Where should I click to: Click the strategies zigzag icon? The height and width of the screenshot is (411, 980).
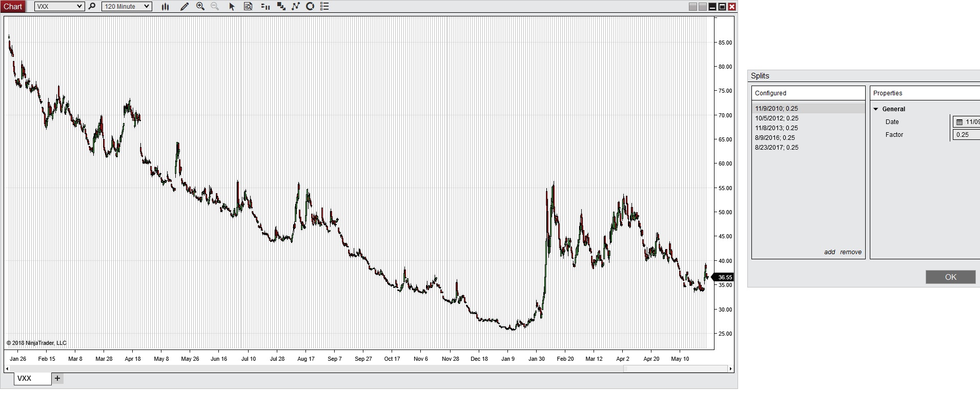click(296, 6)
